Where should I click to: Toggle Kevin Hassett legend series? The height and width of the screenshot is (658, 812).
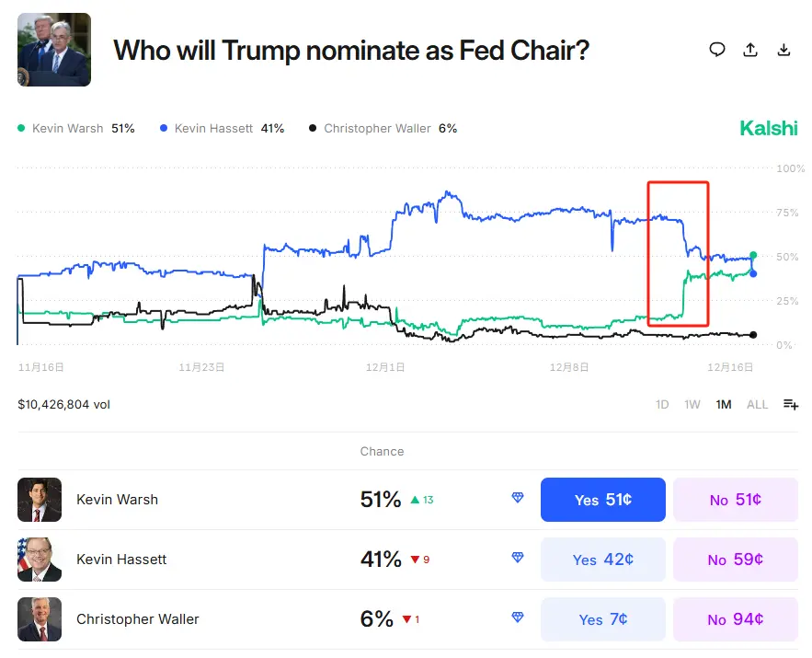[x=222, y=129]
